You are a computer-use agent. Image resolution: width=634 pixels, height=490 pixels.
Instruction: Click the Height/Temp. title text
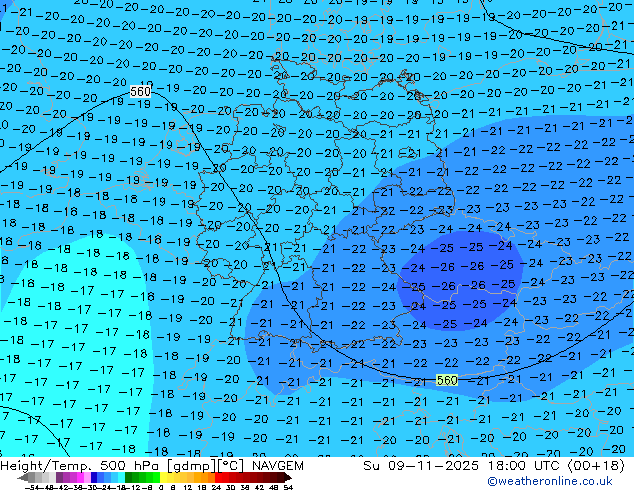[x=47, y=466]
